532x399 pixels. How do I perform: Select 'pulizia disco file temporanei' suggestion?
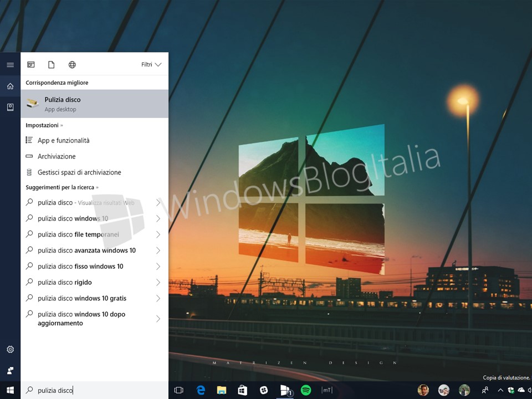click(x=78, y=234)
